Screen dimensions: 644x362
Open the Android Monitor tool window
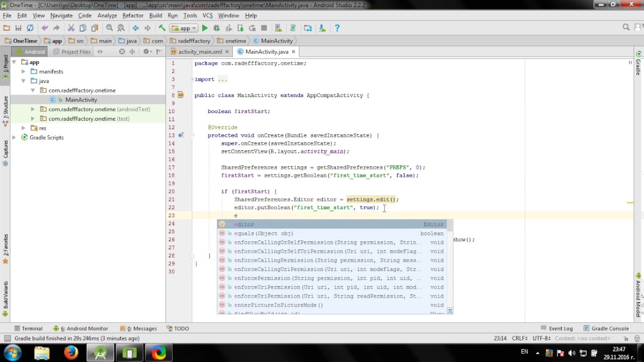(80, 328)
